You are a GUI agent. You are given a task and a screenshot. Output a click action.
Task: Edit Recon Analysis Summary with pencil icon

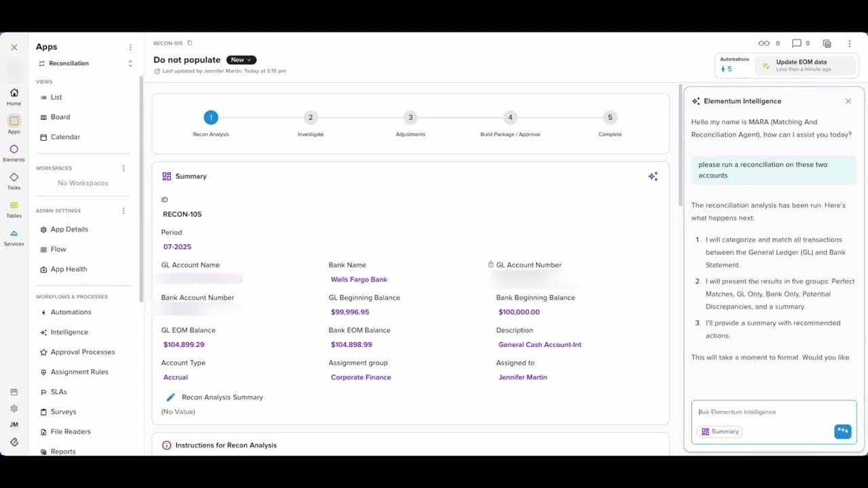(x=171, y=397)
